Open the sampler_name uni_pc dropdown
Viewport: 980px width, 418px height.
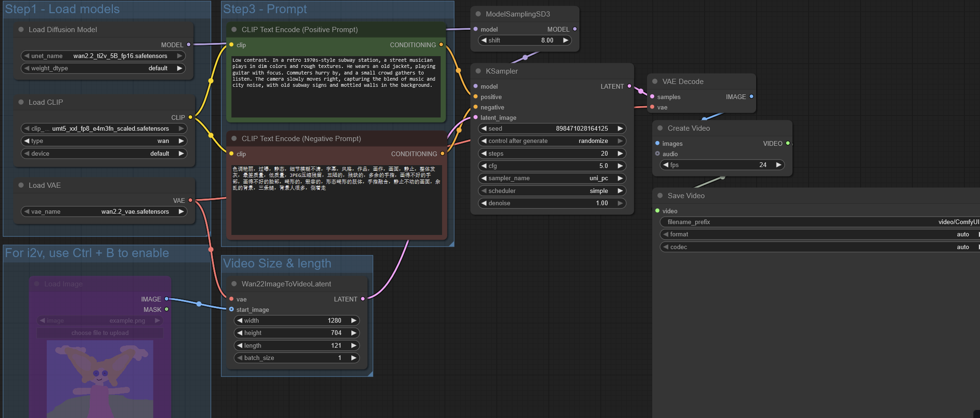click(552, 178)
